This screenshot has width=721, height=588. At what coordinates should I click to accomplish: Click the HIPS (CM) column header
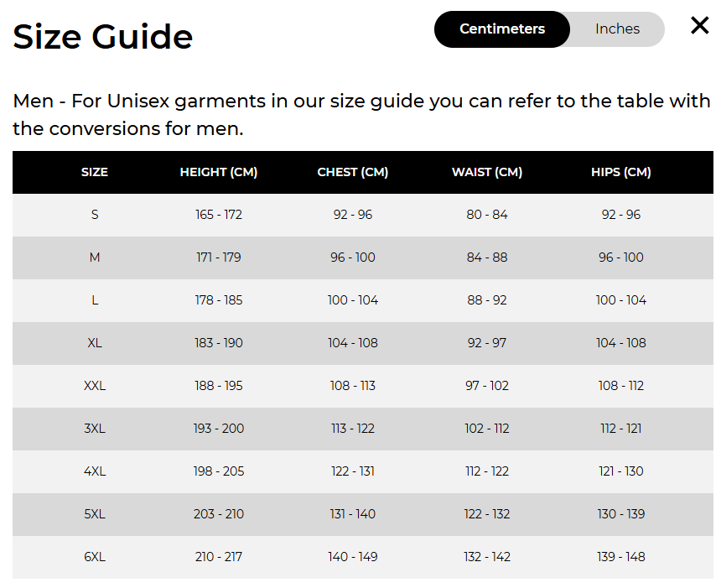620,172
